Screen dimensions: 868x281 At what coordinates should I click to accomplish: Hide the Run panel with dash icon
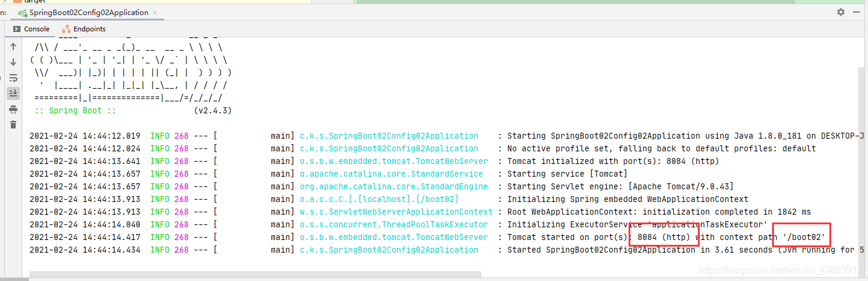coord(857,12)
